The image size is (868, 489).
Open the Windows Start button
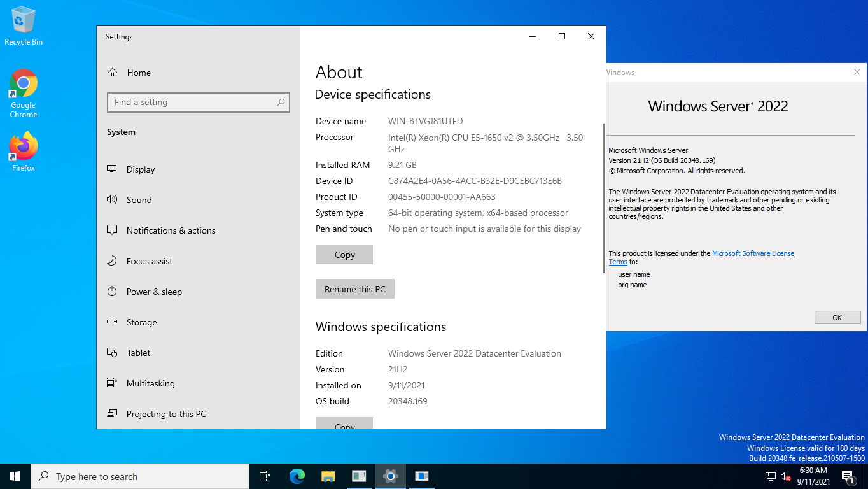15,476
